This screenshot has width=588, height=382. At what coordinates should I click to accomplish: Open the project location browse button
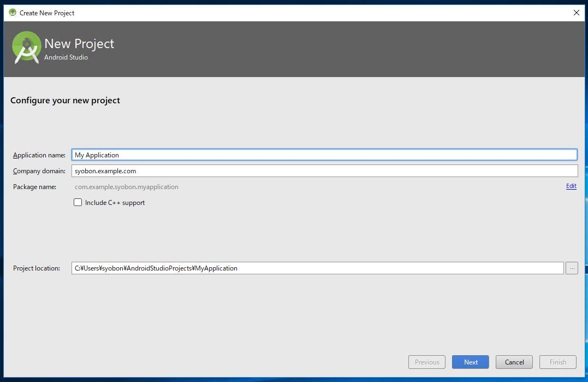point(572,268)
